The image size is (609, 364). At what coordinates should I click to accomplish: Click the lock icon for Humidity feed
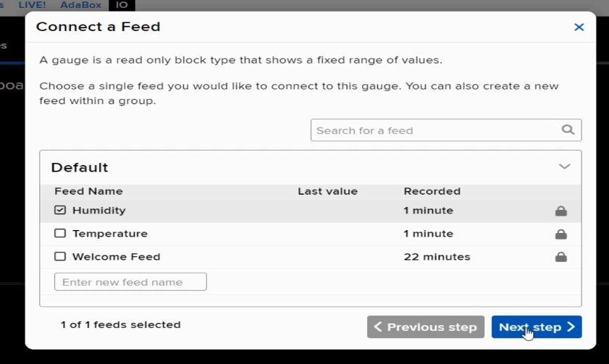[x=560, y=211]
